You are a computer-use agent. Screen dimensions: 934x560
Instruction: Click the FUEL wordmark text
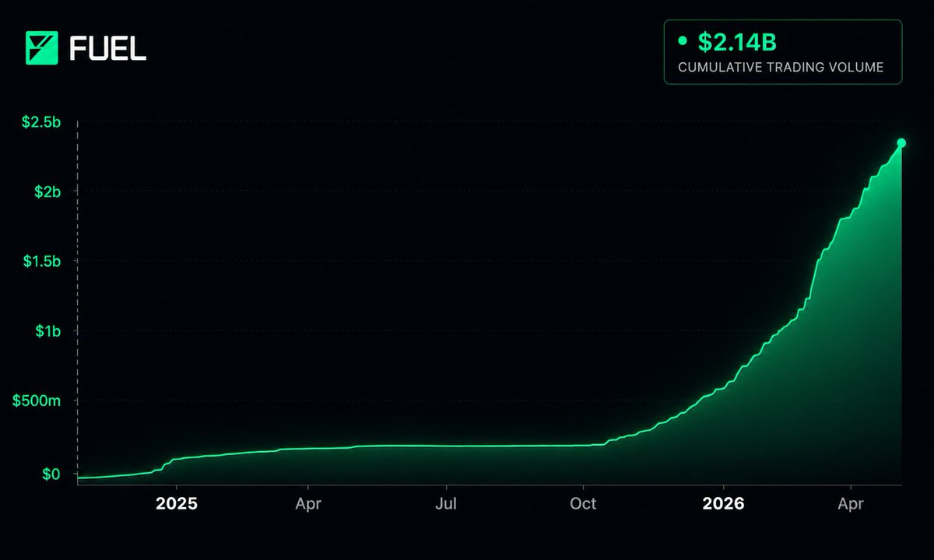[x=107, y=49]
